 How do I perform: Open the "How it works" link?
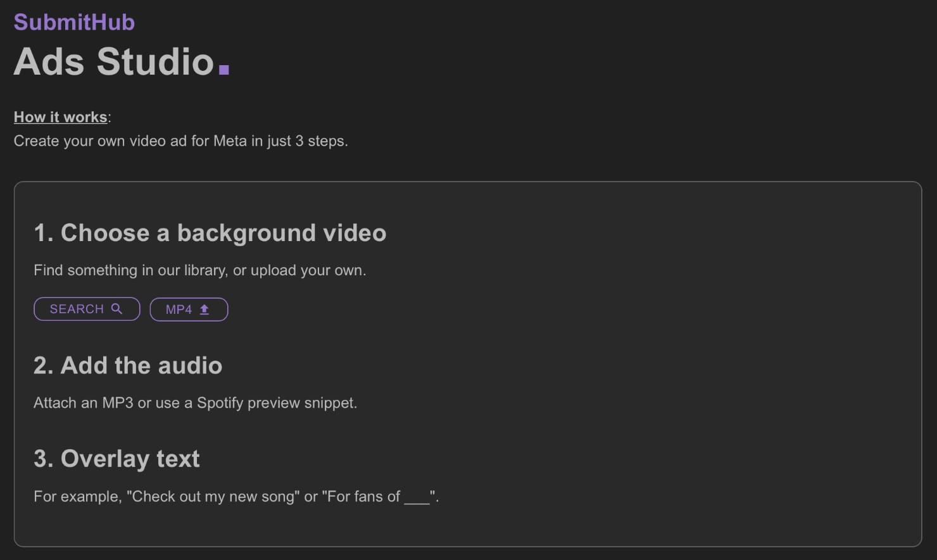(x=60, y=117)
